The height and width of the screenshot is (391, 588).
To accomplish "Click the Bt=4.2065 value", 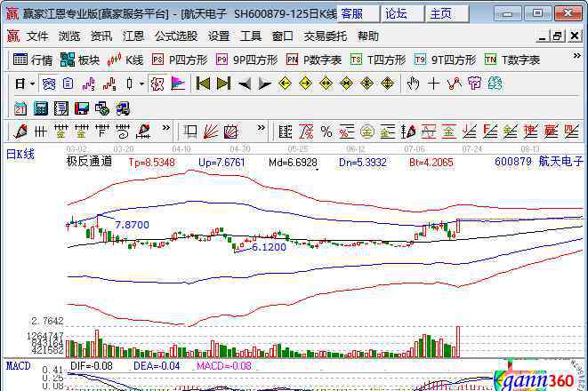I will pyautogui.click(x=431, y=163).
